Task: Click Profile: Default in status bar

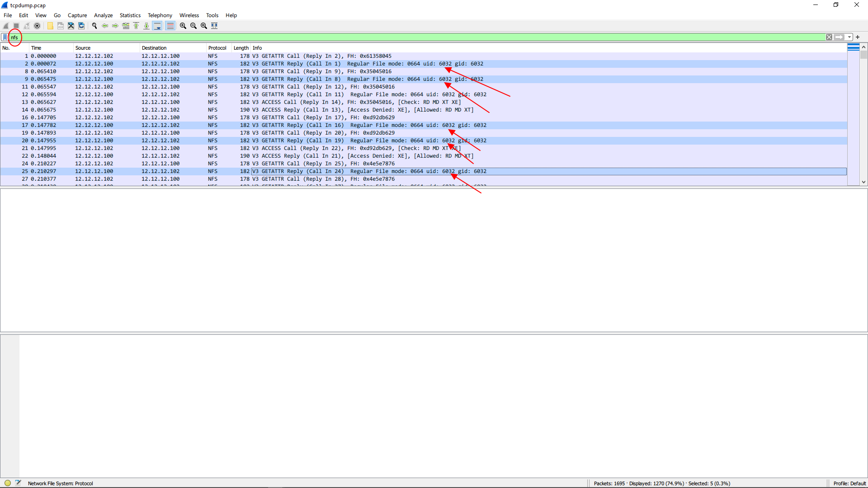Action: pos(849,483)
